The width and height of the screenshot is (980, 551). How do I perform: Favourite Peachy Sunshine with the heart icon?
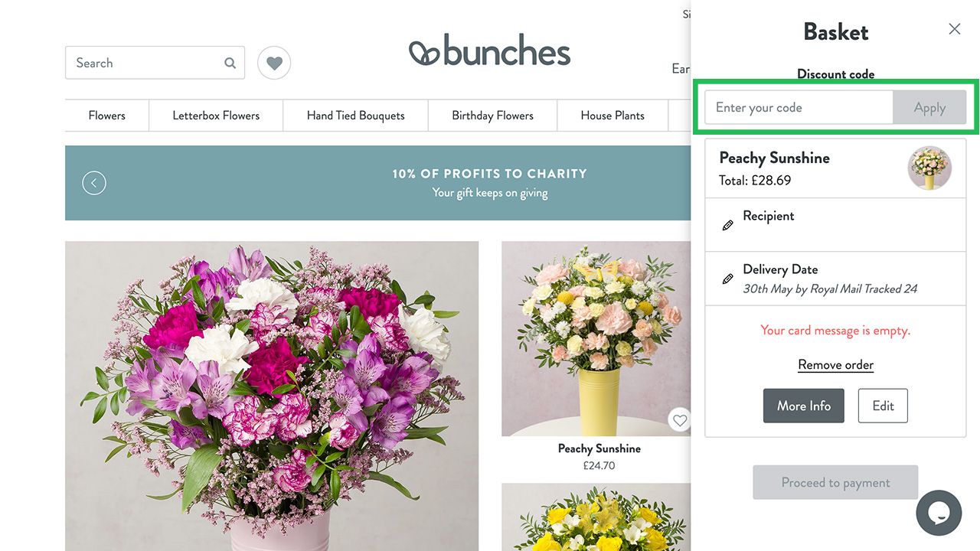point(679,419)
